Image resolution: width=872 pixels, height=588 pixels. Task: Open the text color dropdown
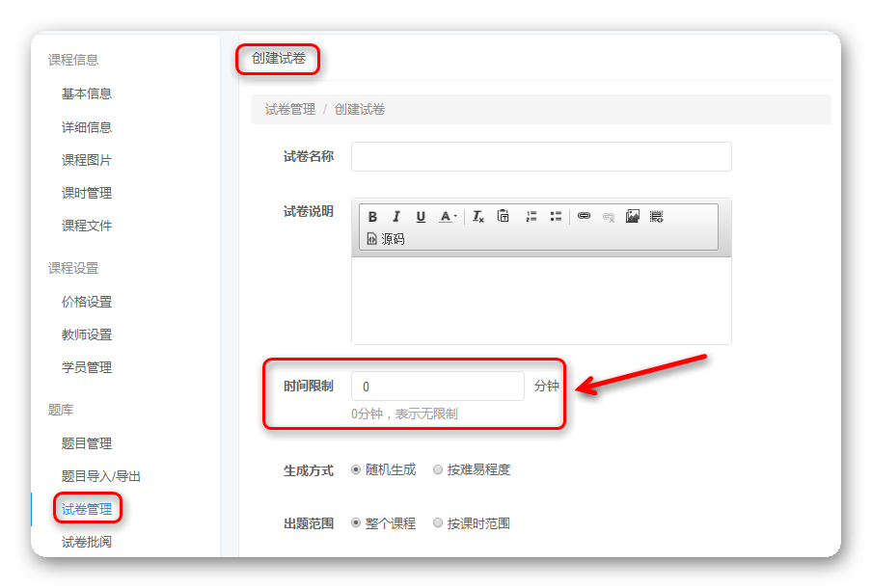click(x=448, y=217)
